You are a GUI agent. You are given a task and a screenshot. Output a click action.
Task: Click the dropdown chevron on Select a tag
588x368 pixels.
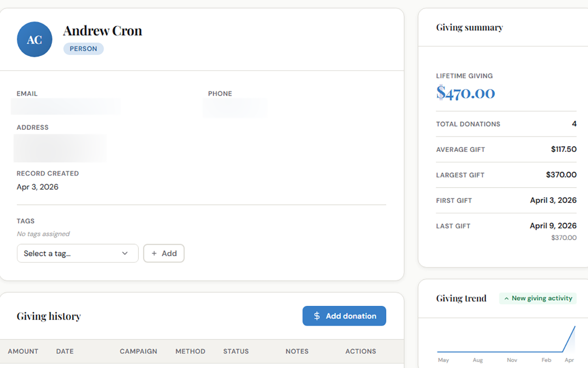click(124, 253)
